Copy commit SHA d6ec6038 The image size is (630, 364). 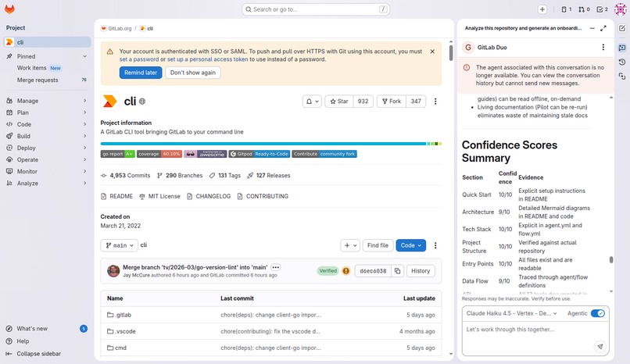point(397,271)
